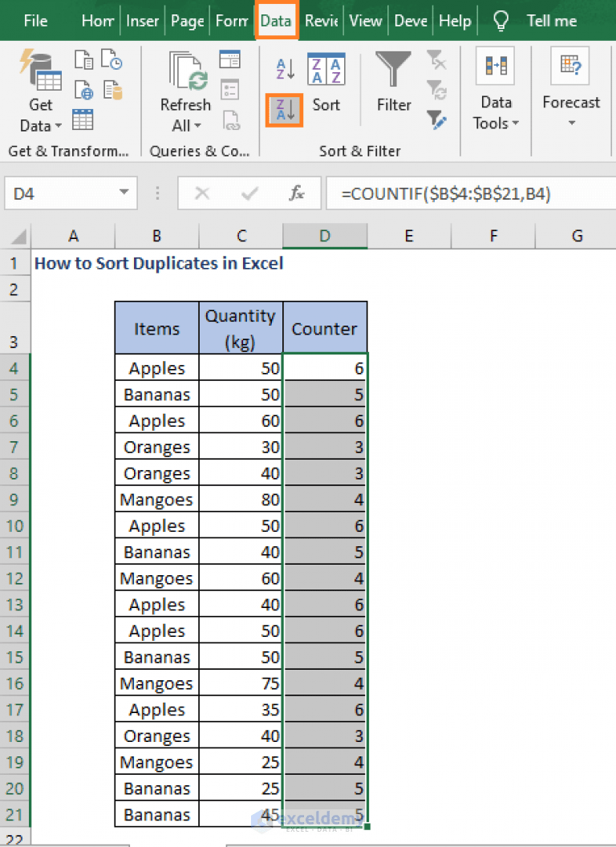The image size is (616, 847).
Task: Click the Advanced filter icon
Action: pos(438,120)
